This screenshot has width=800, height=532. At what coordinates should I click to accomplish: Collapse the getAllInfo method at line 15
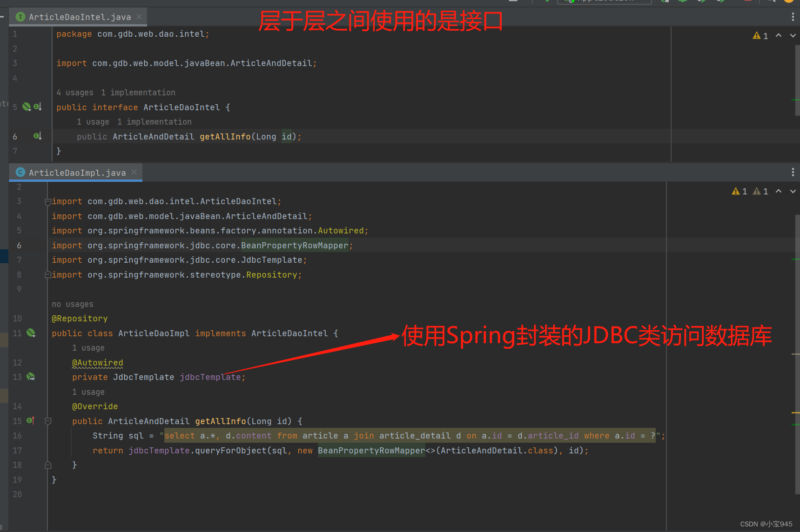coord(47,421)
